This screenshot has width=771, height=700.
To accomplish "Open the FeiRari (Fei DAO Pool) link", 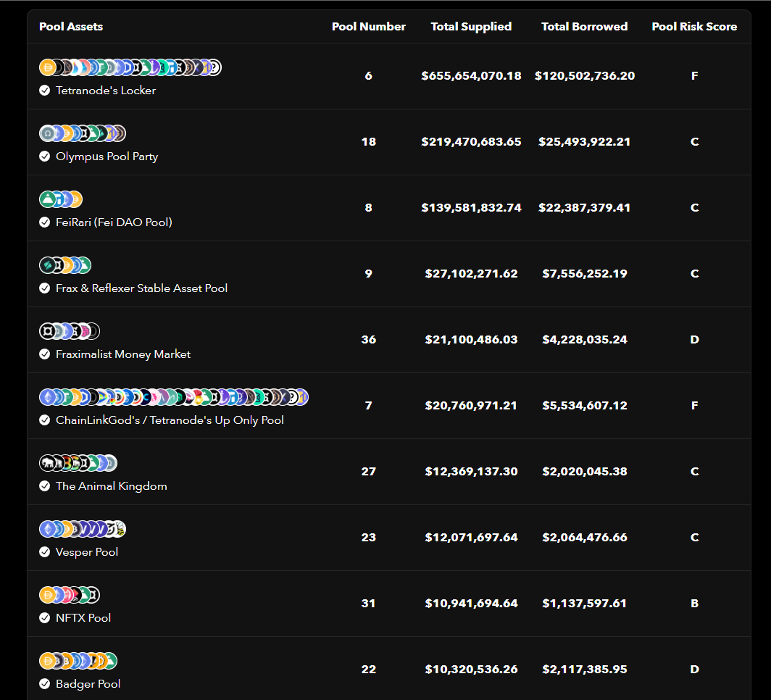I will [114, 222].
